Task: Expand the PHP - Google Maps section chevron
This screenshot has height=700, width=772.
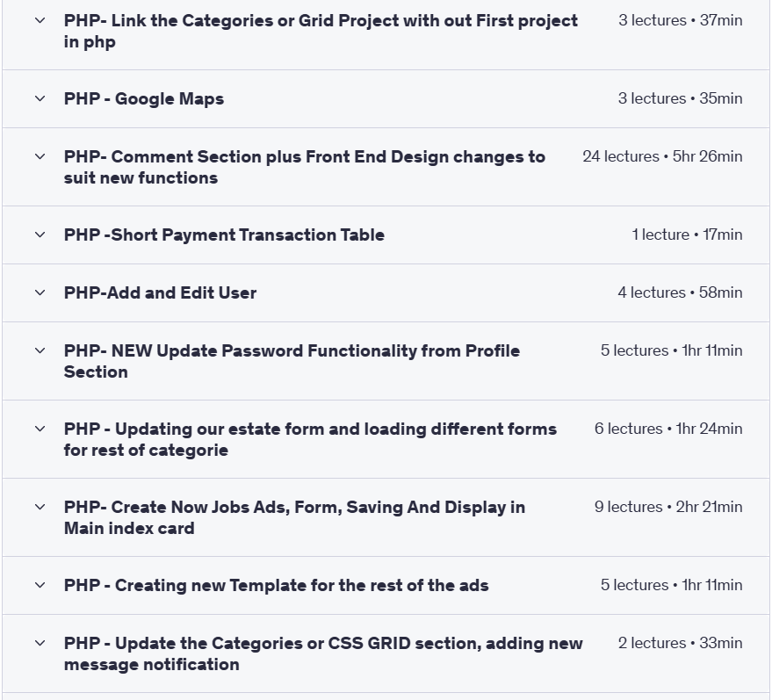Action: pyautogui.click(x=40, y=98)
